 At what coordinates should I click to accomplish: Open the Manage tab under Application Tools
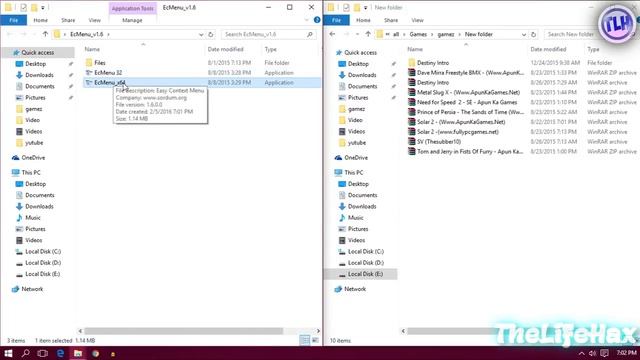click(132, 20)
